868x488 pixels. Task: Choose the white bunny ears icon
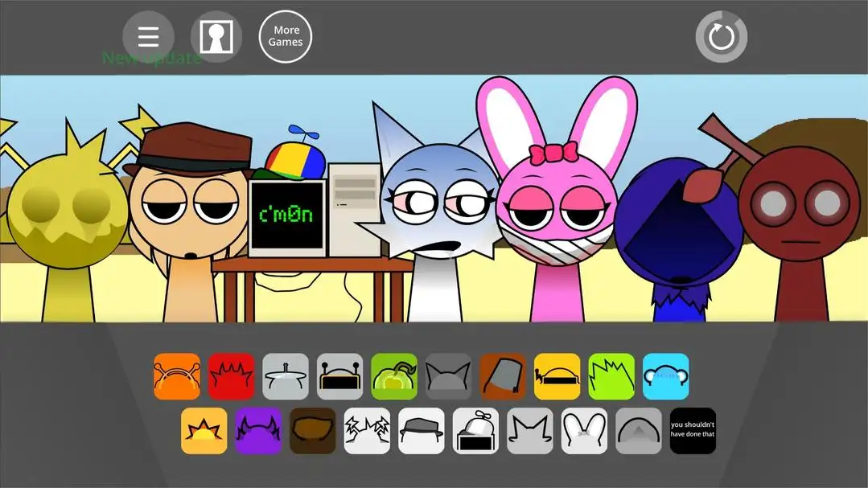[x=584, y=431]
